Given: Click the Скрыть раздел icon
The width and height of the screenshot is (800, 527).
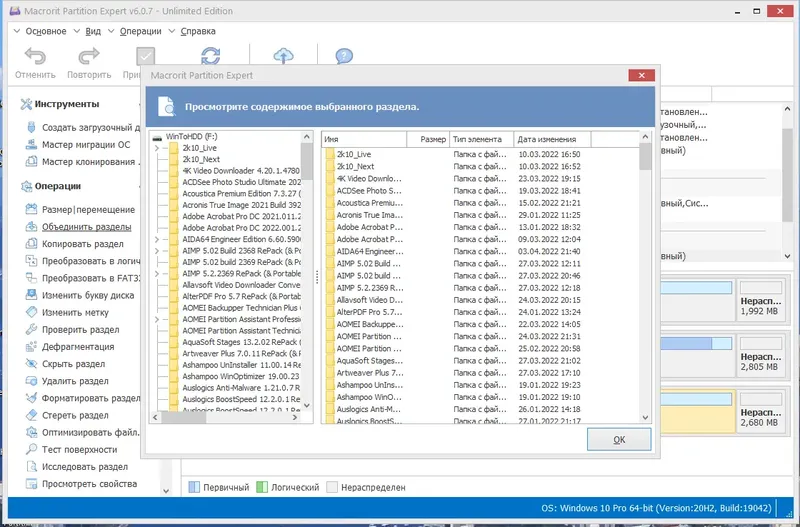Looking at the screenshot, I should coord(32,363).
